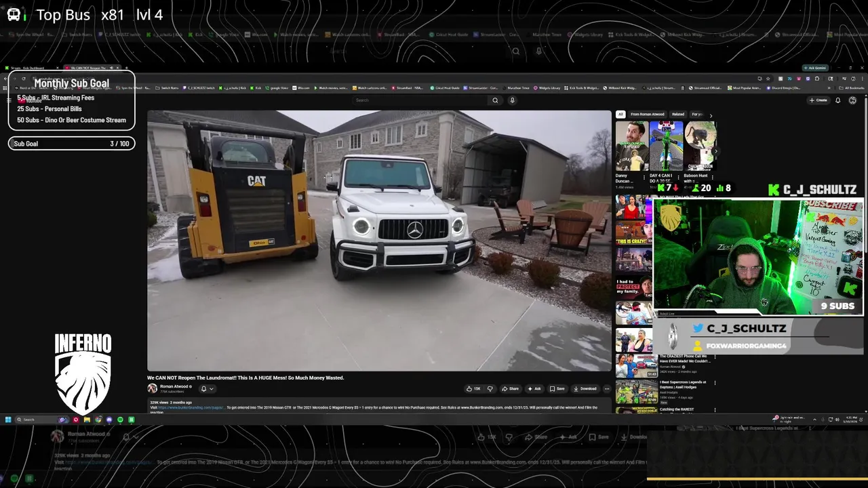Screen dimensions: 868x488
Task: Open the bunkerbranding.com link in description
Action: (191, 407)
